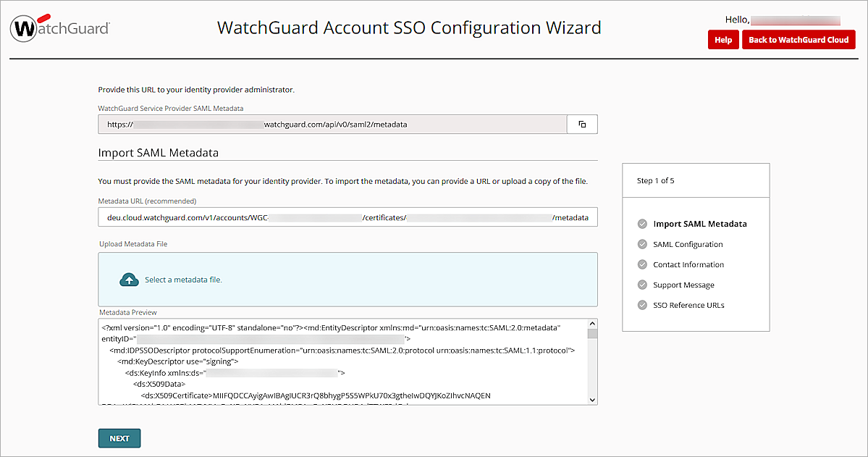Click the cloud upload icon in the file area
Screen dimensions: 868x457
click(x=130, y=279)
